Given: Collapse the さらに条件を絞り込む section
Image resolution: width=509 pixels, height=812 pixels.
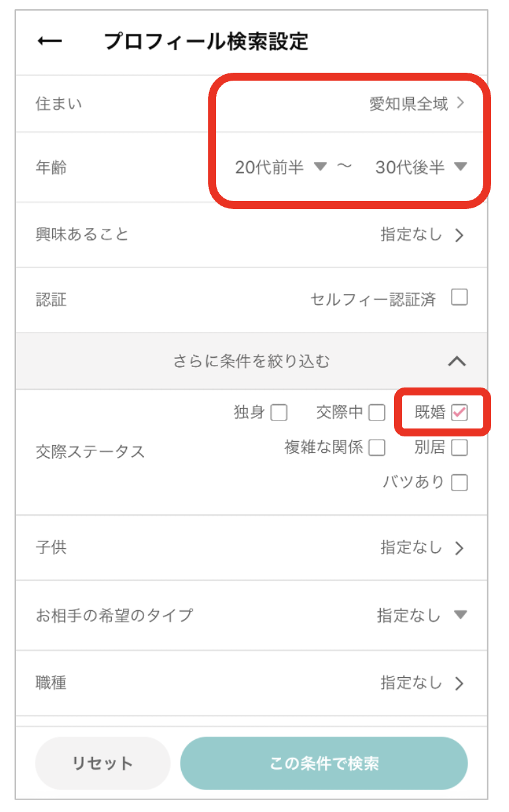Looking at the screenshot, I should click(x=457, y=361).
